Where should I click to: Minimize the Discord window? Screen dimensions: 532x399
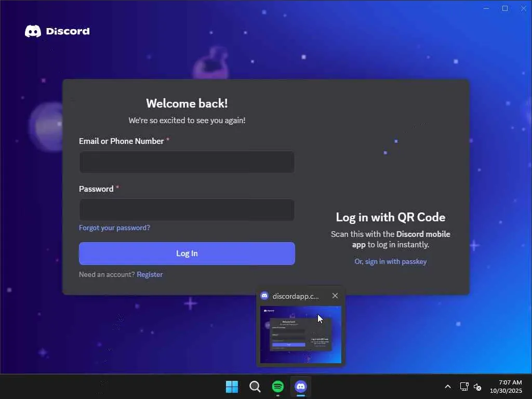(486, 8)
